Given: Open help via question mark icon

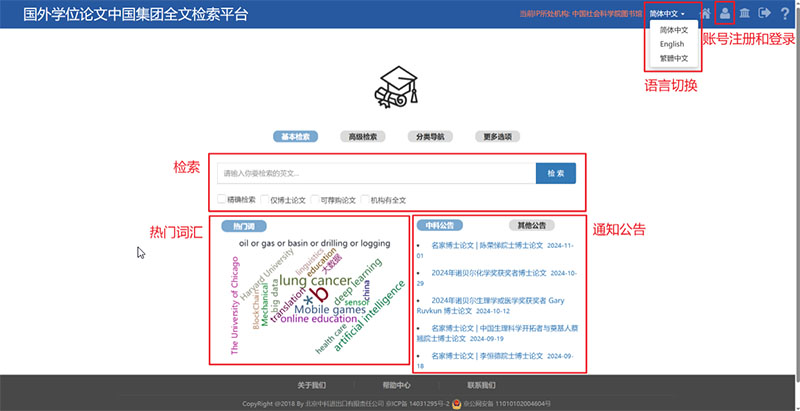Looking at the screenshot, I should click(x=785, y=13).
